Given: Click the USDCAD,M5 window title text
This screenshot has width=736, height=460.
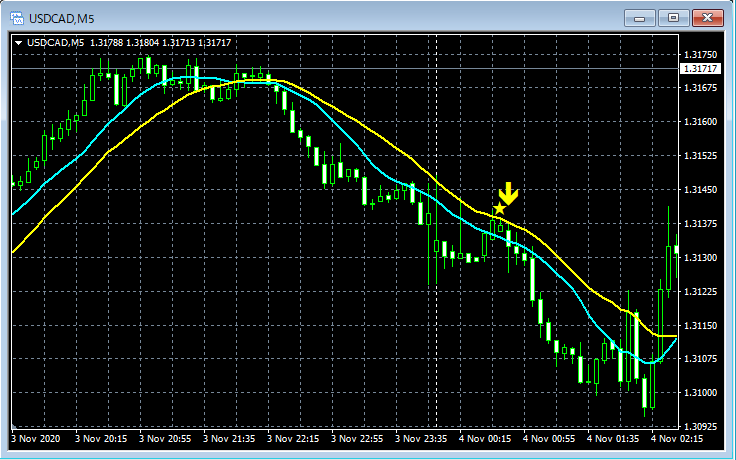Looking at the screenshot, I should [61, 19].
